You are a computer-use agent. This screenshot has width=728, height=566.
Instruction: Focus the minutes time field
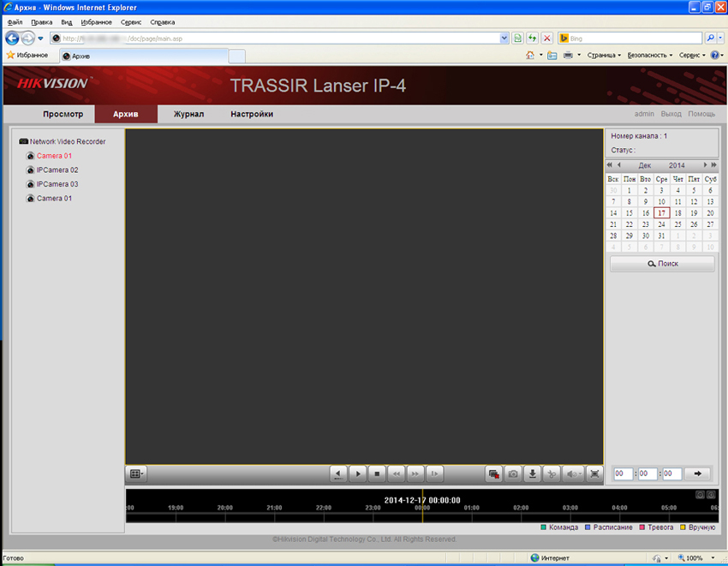647,474
